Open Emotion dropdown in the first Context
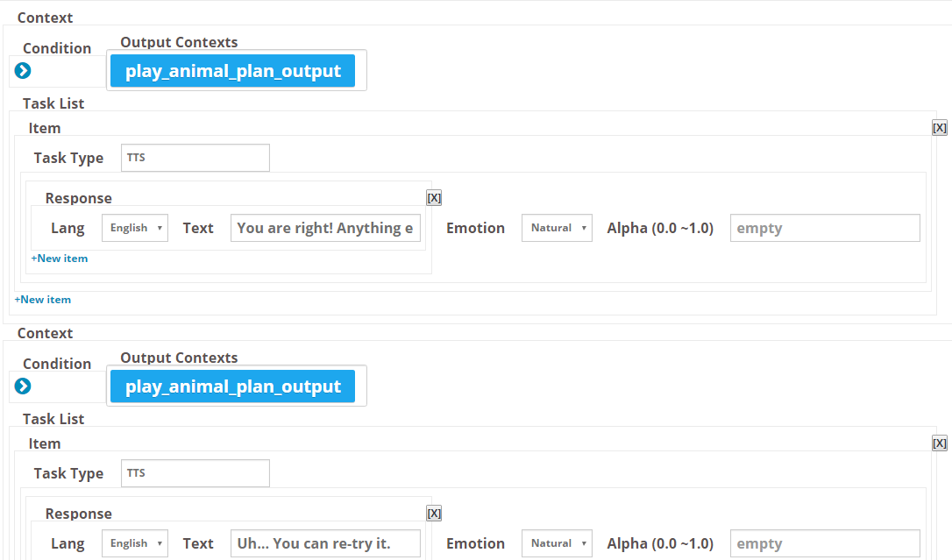The width and height of the screenshot is (952, 560). [557, 228]
